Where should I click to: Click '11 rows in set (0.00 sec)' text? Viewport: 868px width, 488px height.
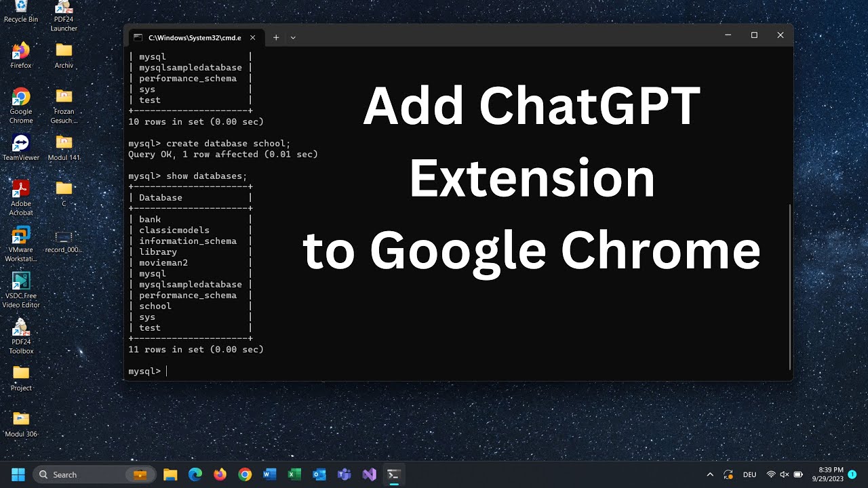[x=196, y=350]
